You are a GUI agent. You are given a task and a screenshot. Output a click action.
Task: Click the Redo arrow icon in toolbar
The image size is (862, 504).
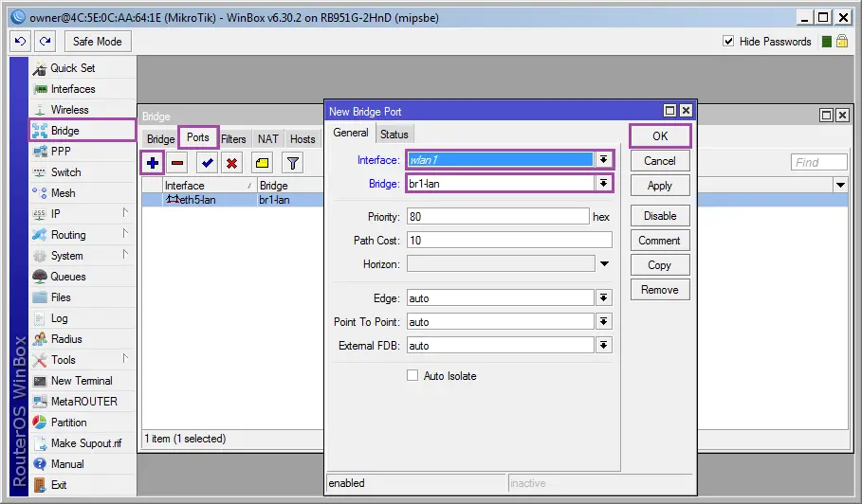point(46,41)
